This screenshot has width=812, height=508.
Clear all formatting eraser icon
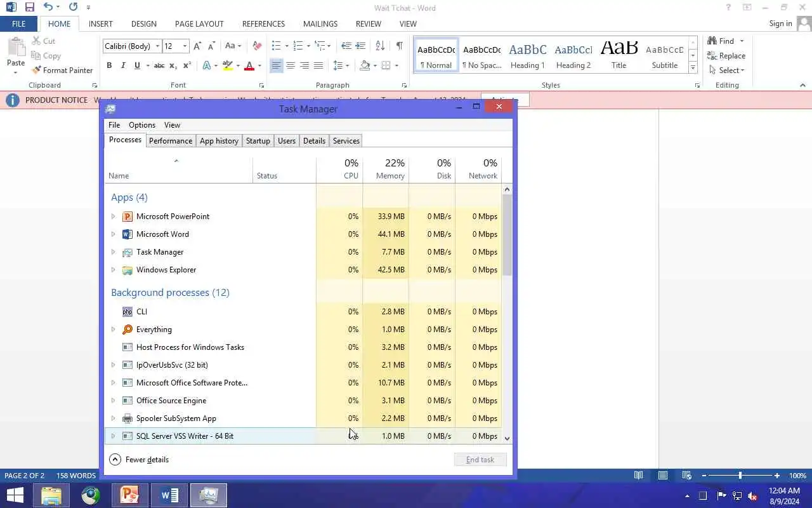click(x=257, y=46)
